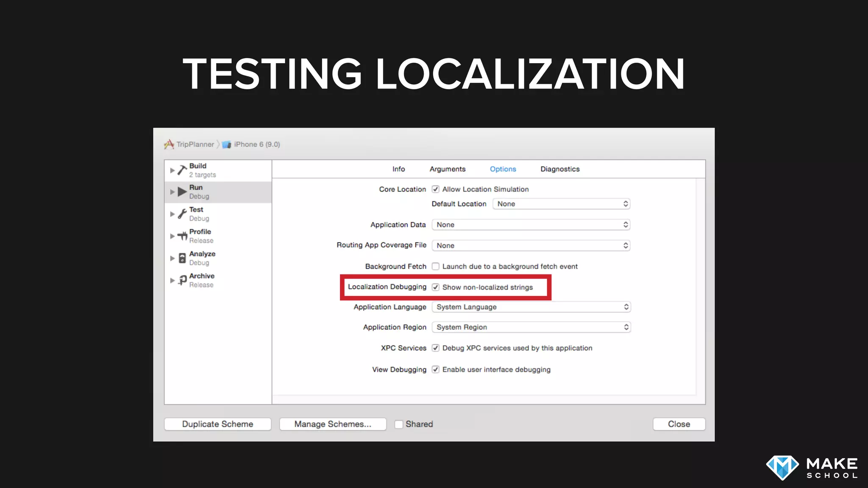Select the Archive Release row

click(218, 280)
